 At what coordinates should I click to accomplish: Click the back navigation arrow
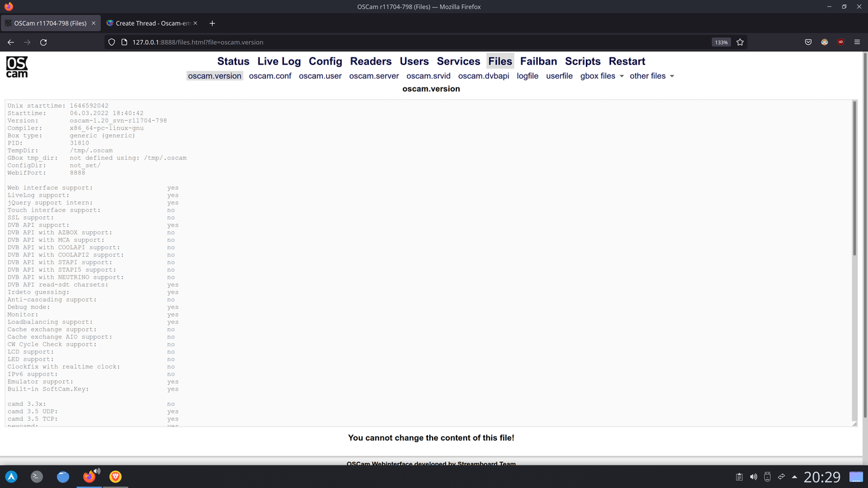(x=11, y=41)
